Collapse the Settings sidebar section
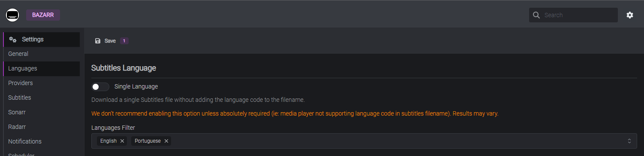 pos(42,40)
